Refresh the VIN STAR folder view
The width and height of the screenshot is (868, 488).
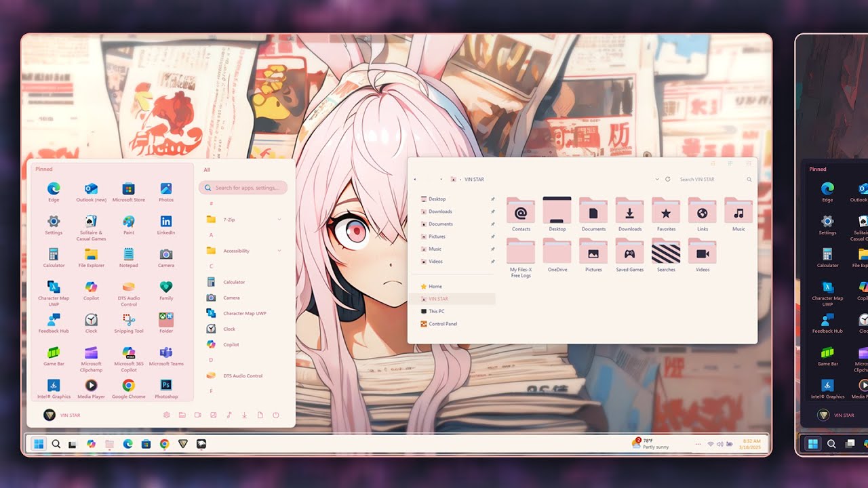(x=668, y=179)
